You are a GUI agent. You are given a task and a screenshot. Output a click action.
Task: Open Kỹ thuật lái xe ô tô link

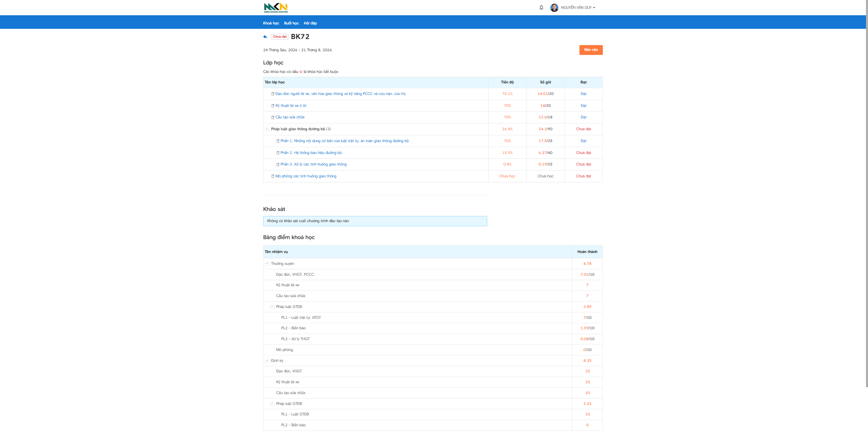click(291, 106)
